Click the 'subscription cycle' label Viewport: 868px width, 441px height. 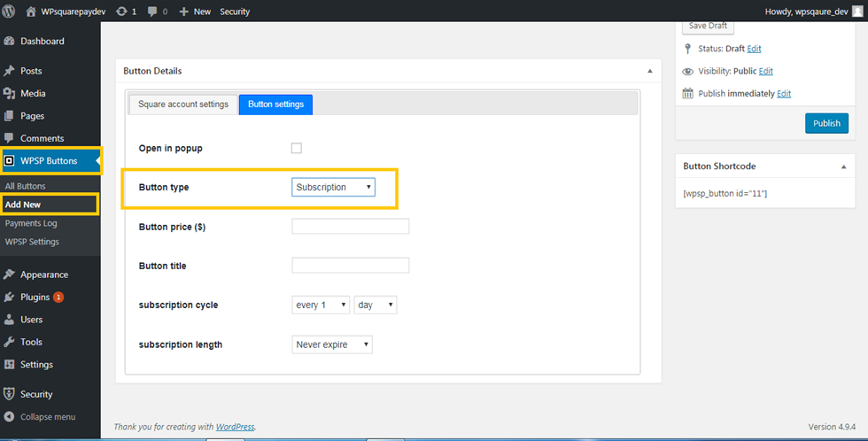pyautogui.click(x=178, y=305)
